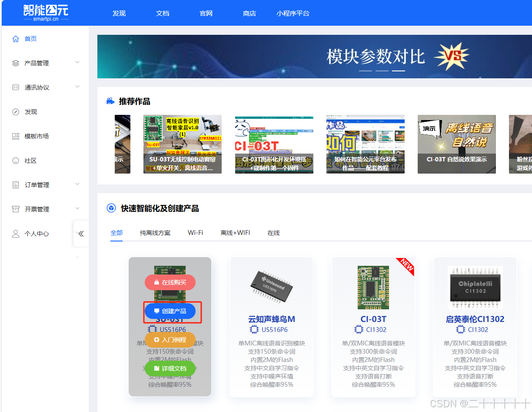532x412 pixels.
Task: Expand the 通讯协议 menu arrow
Action: 77,87
